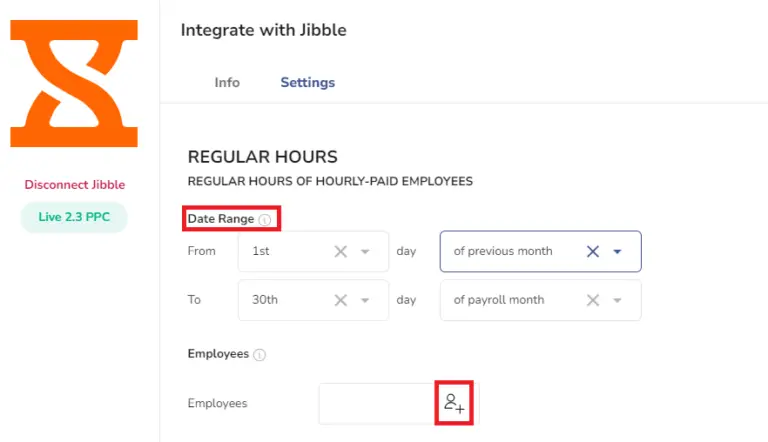
Task: Click the Disconnect Jibble link
Action: 75,185
